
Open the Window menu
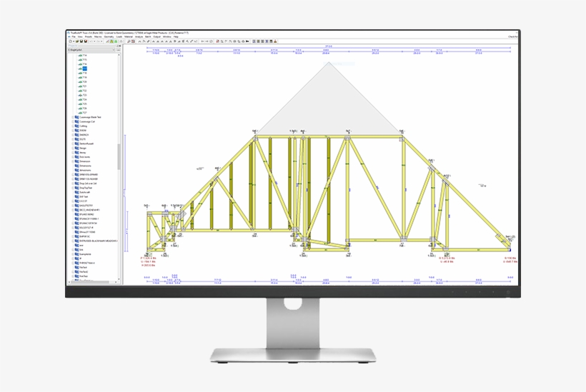[167, 37]
